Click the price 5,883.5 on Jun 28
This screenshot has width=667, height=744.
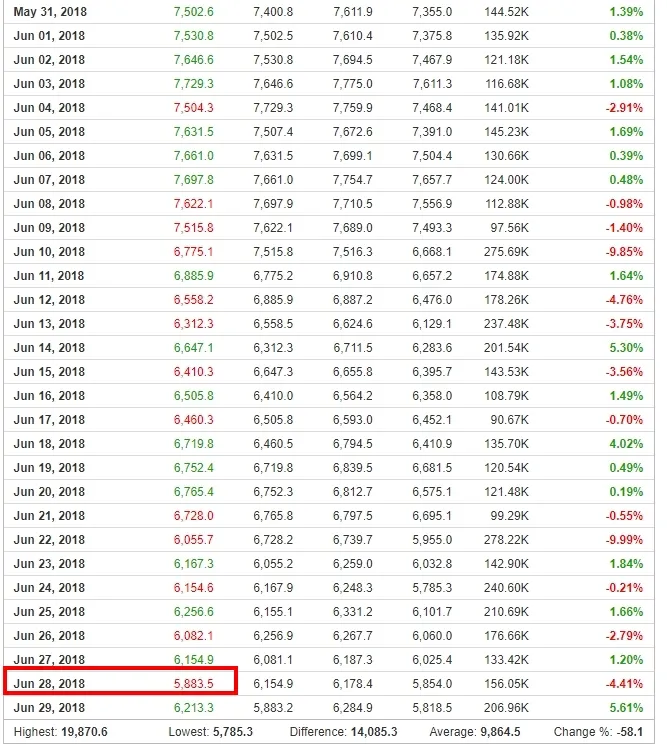194,684
